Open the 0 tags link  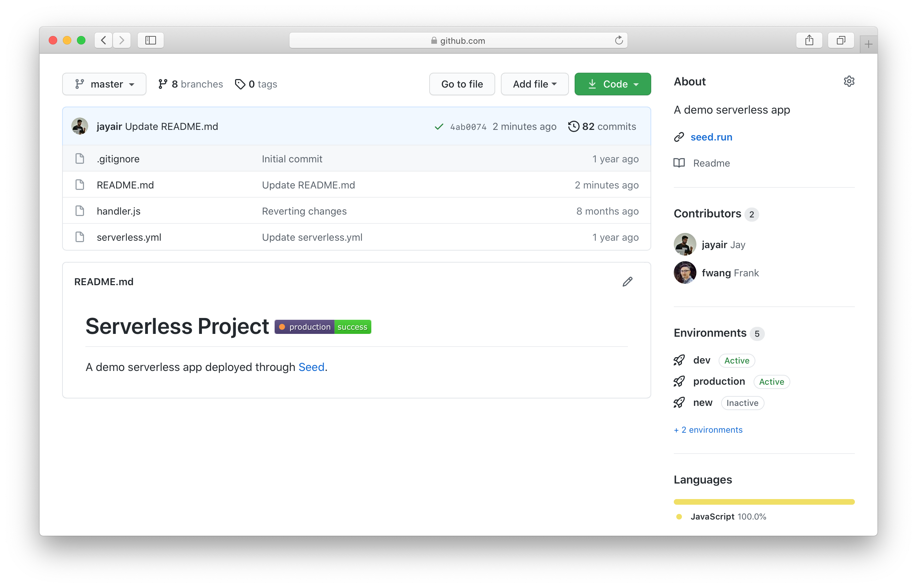[x=256, y=84]
